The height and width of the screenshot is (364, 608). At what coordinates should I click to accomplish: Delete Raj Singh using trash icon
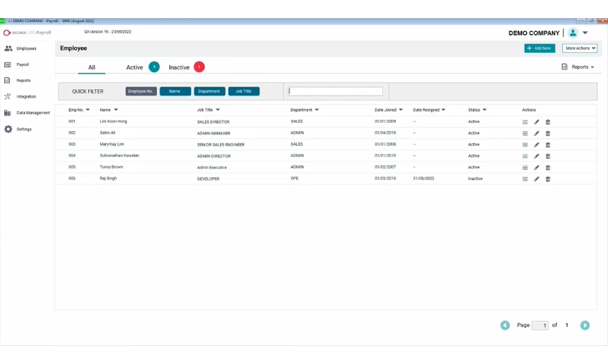(548, 179)
